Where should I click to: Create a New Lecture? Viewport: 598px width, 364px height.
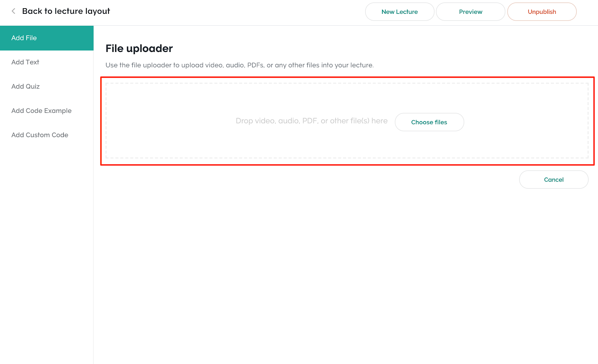[x=400, y=12]
